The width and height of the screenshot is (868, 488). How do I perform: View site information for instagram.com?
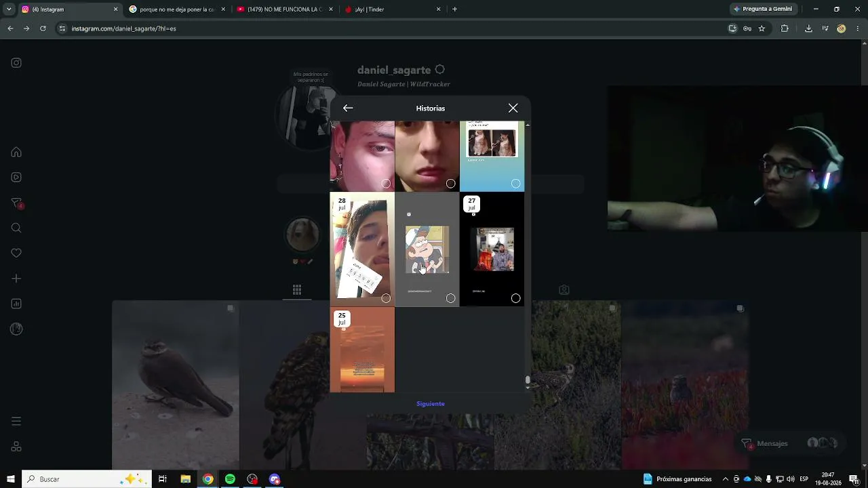coord(62,28)
